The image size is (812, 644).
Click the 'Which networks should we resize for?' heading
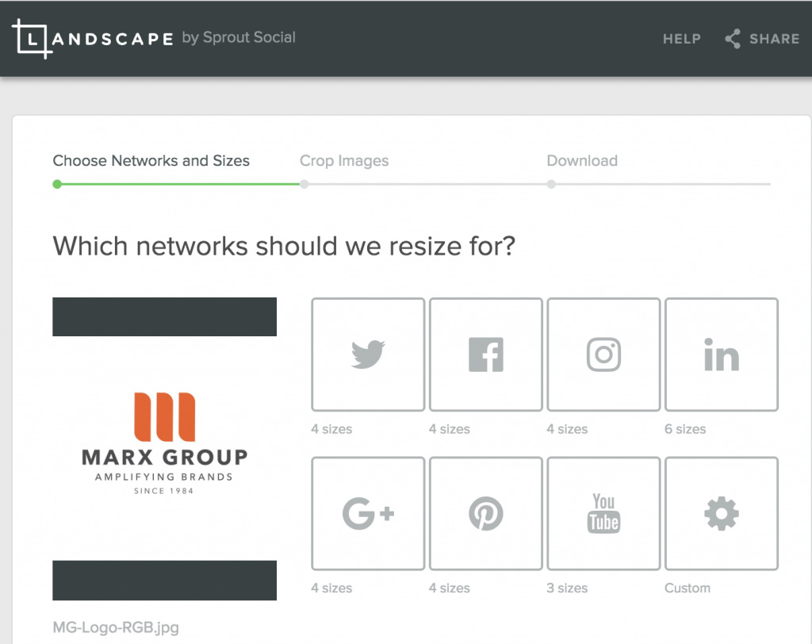coord(284,246)
